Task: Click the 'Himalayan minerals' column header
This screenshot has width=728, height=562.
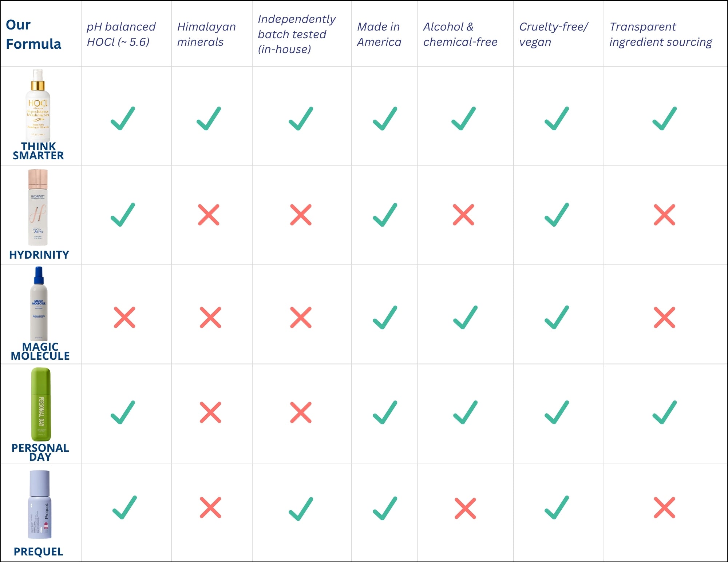Action: pos(206,34)
